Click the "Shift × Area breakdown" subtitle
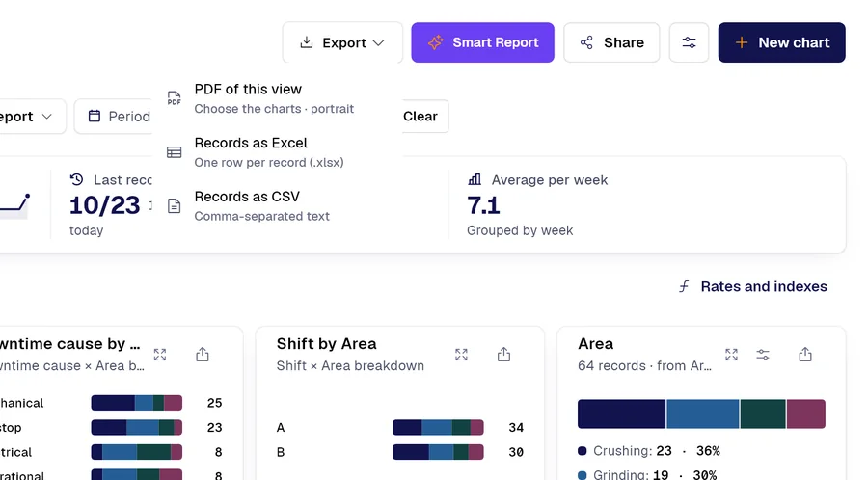Screen dimensions: 868x480 pyautogui.click(x=350, y=366)
